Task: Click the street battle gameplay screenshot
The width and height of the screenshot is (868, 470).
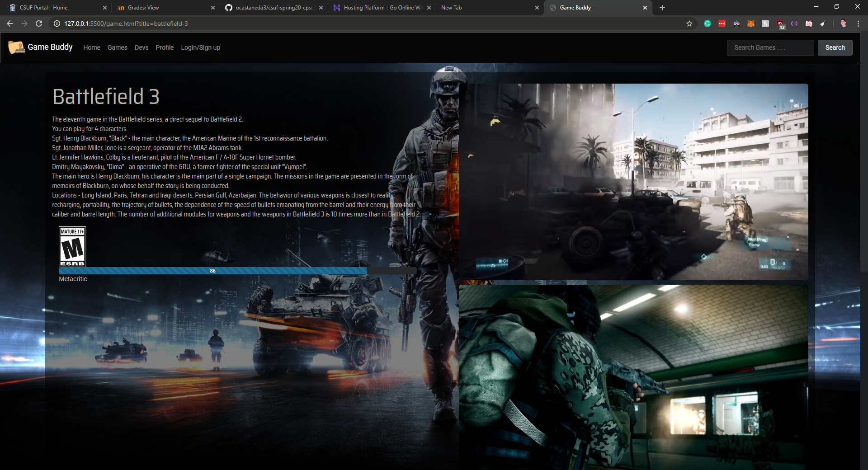Action: click(633, 182)
